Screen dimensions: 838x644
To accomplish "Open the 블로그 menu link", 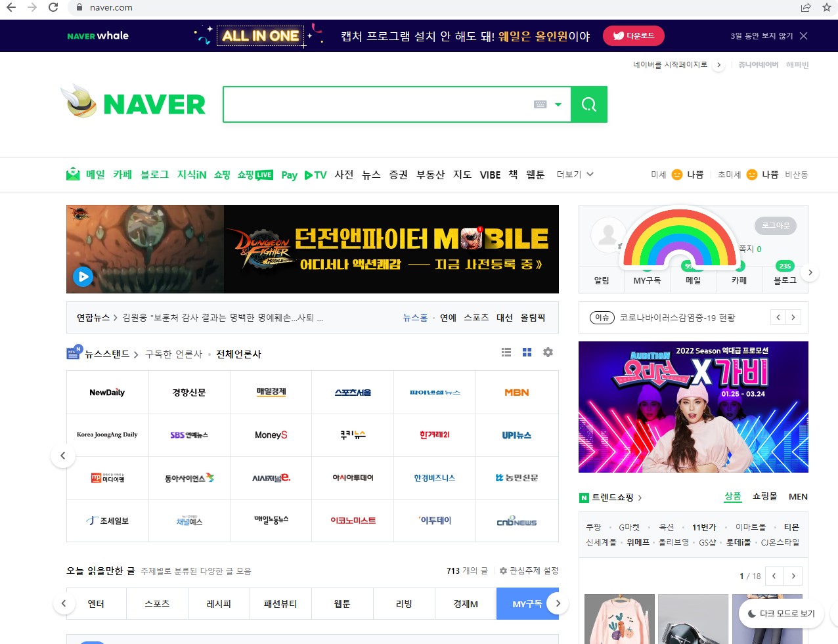I will point(154,174).
